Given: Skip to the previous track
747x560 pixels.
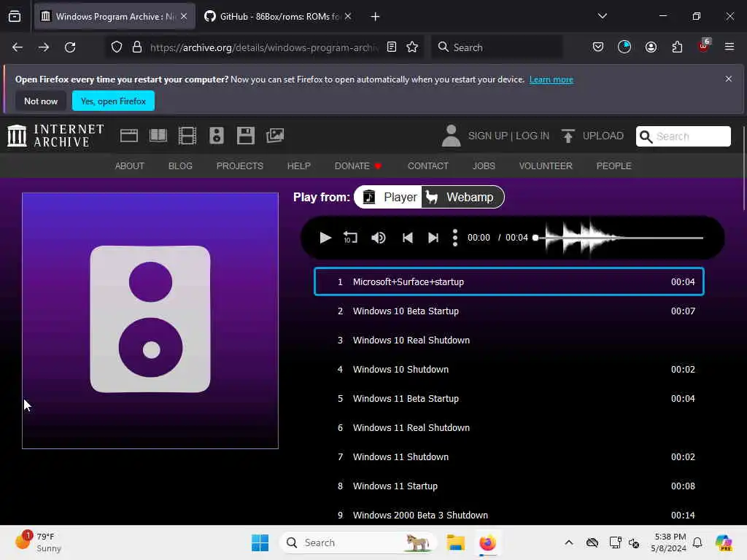Looking at the screenshot, I should [407, 238].
